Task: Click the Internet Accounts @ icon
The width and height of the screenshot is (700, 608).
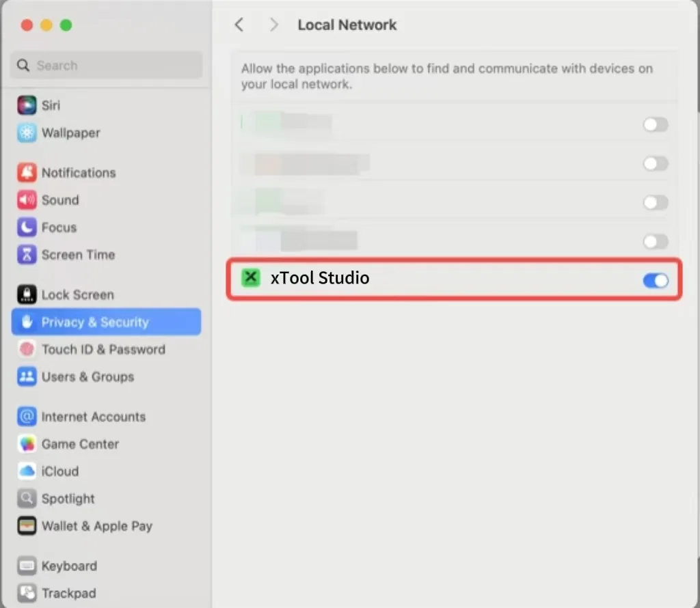Action: 27,417
